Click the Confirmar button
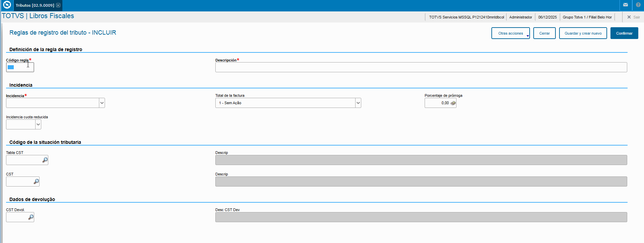Screen dimensions: 644x243 pyautogui.click(x=624, y=33)
